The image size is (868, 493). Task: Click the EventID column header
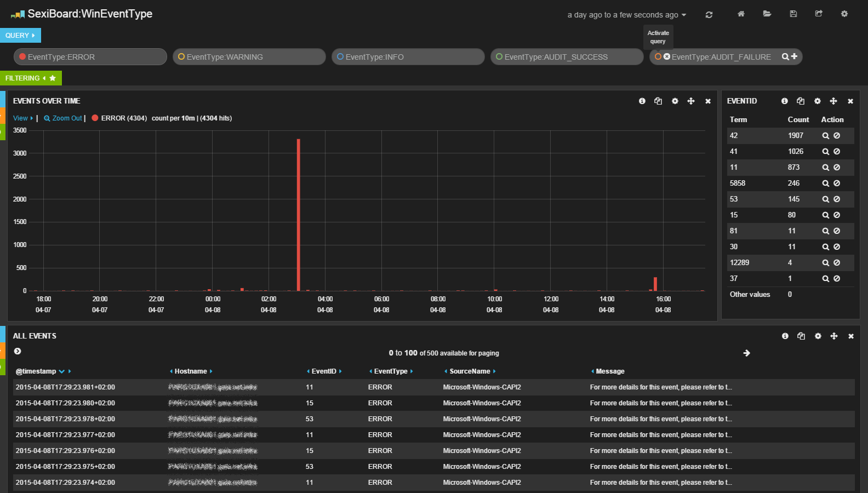point(324,371)
